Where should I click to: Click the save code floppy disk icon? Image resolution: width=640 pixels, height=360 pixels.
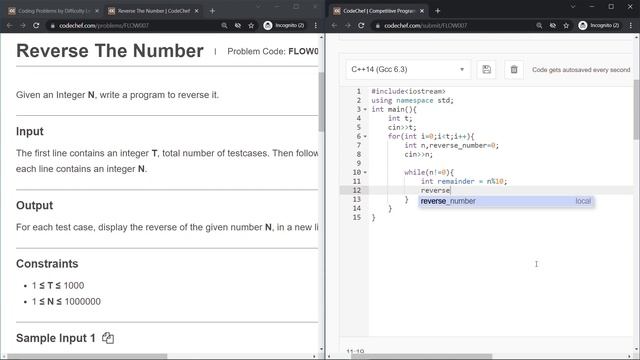tap(486, 69)
